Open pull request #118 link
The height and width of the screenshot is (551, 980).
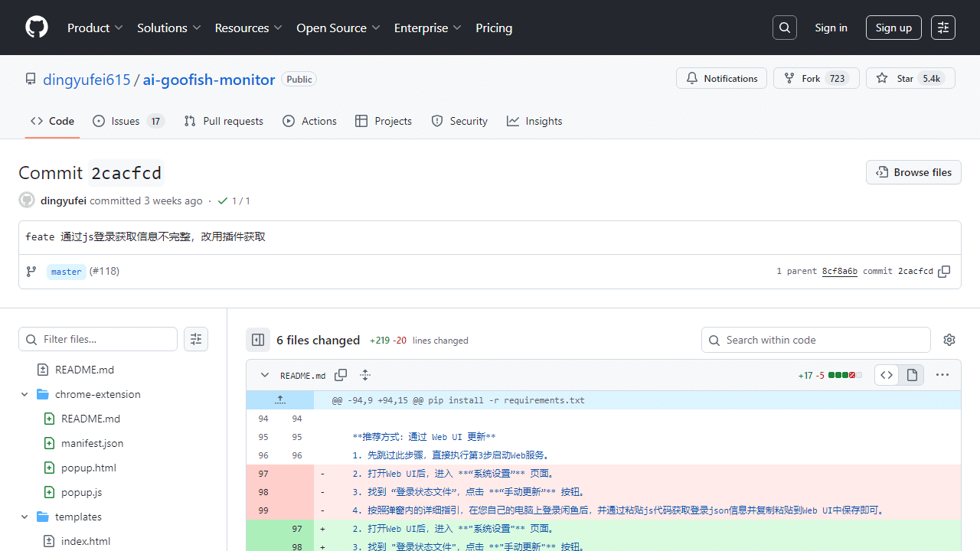pos(104,271)
